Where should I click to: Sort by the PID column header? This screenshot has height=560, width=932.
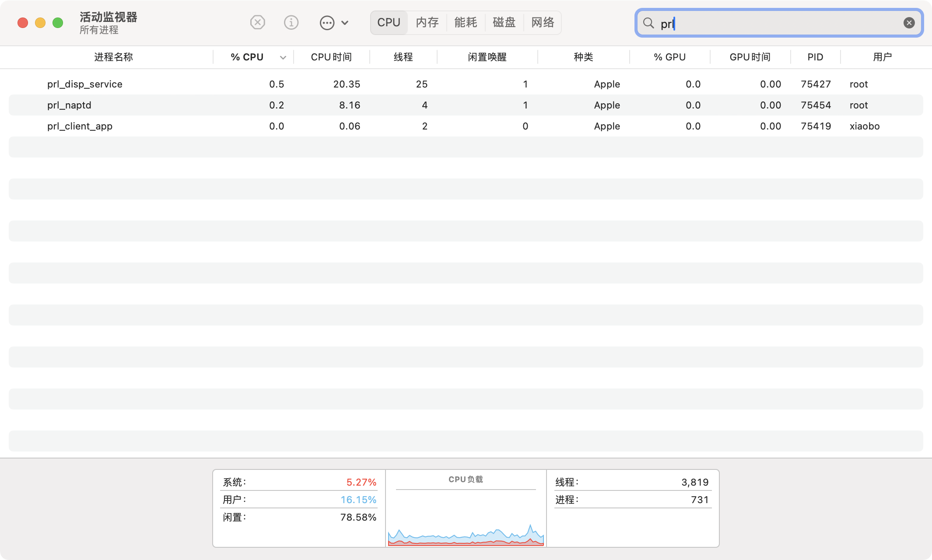(815, 57)
